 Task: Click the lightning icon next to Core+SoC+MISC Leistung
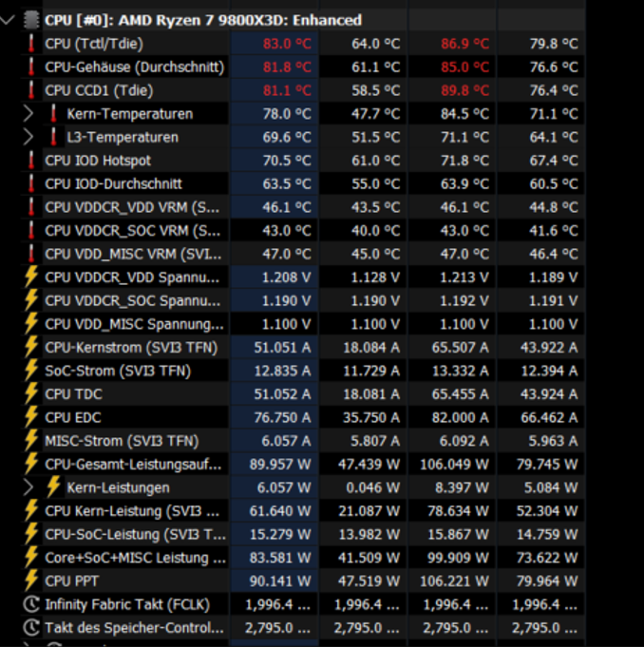pos(31,557)
